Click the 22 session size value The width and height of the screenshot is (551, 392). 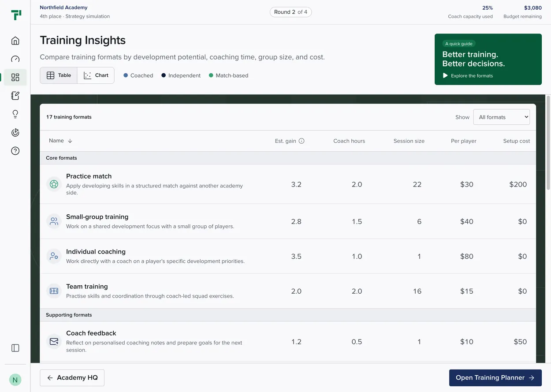pos(417,184)
